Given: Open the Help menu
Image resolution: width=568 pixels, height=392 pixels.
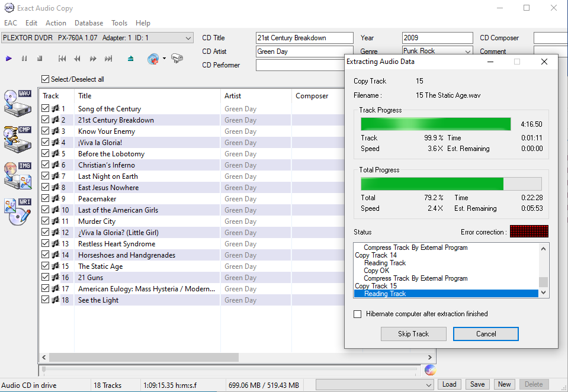Looking at the screenshot, I should tap(143, 23).
